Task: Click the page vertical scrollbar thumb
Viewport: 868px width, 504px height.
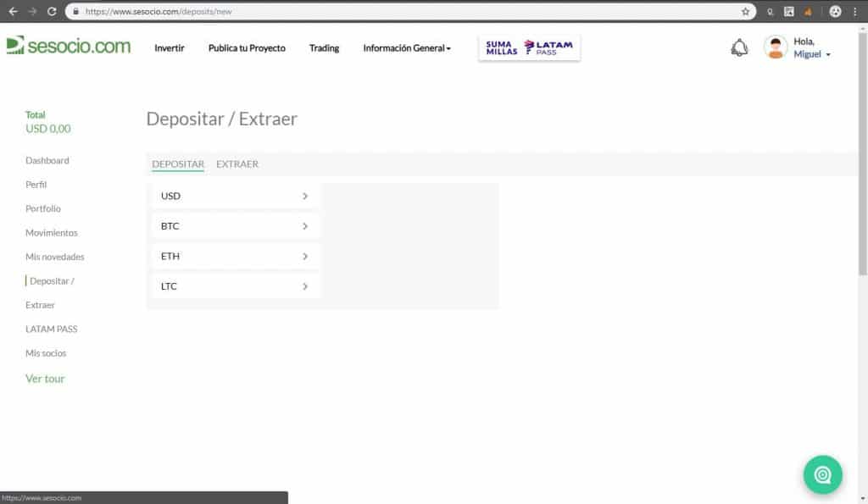Action: (862, 153)
